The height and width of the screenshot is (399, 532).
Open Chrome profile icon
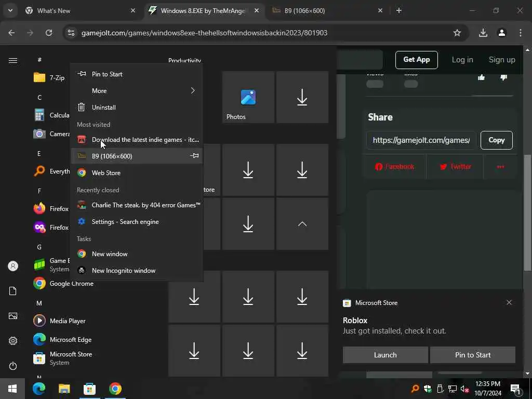coord(502,33)
